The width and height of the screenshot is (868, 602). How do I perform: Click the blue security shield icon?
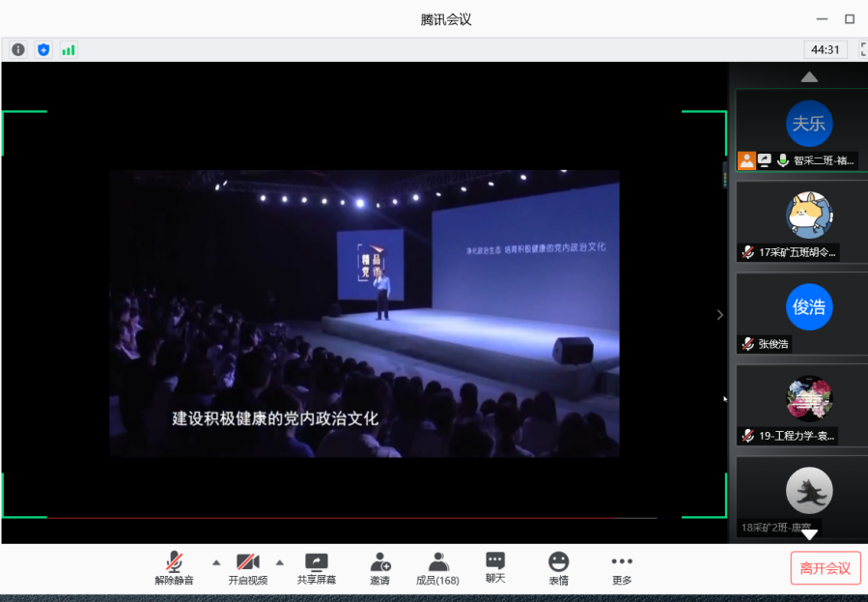[x=43, y=49]
